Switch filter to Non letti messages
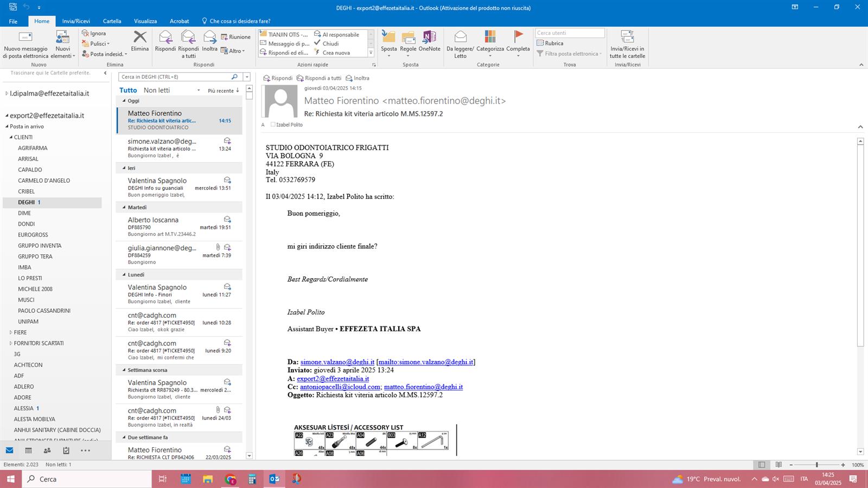Viewport: 868px width, 488px height. coord(156,91)
